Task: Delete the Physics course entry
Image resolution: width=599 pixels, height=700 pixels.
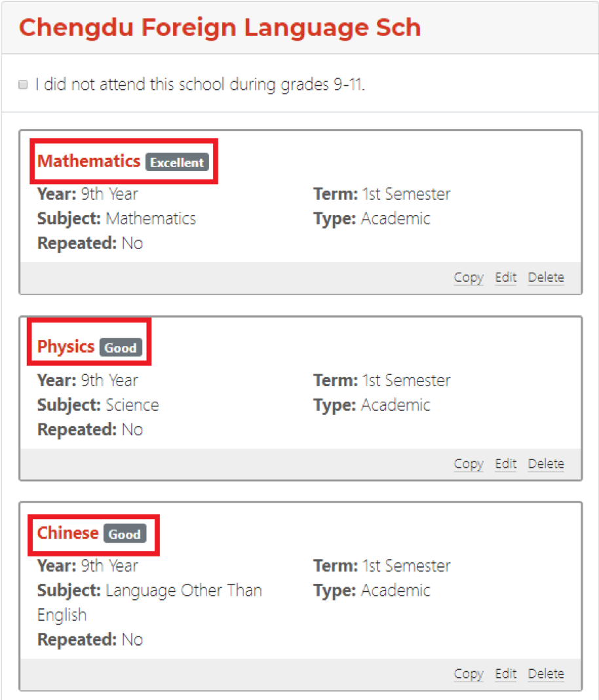Action: [546, 464]
